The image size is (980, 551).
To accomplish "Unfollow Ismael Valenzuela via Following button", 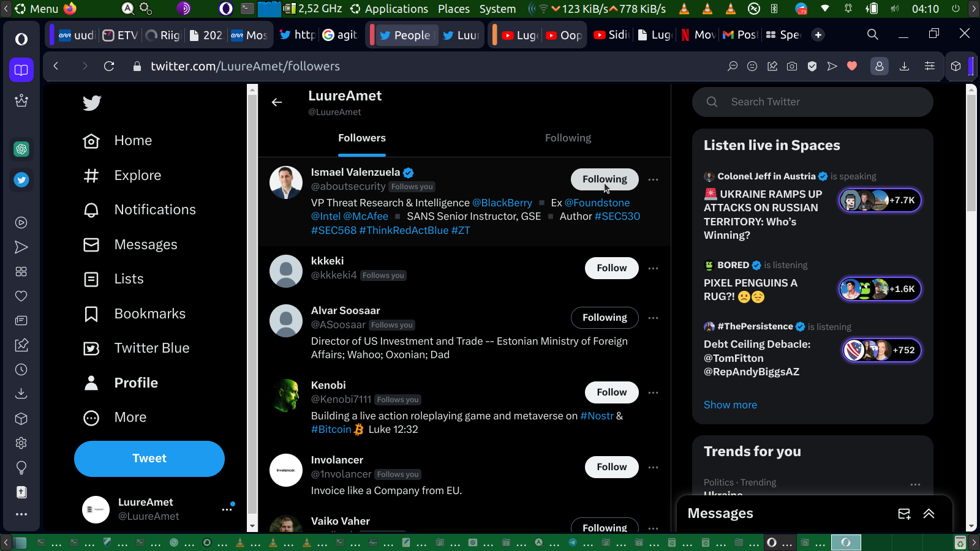I will tap(605, 179).
